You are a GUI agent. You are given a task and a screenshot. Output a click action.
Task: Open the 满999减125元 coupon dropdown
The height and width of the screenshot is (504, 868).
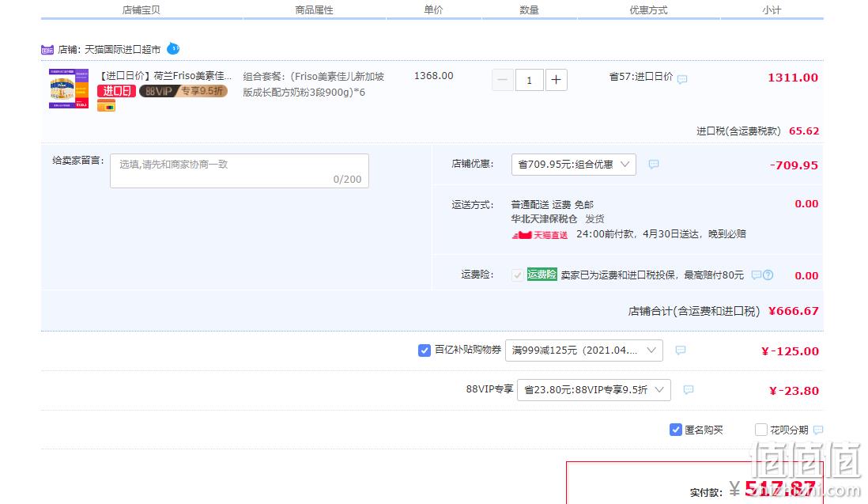(584, 351)
